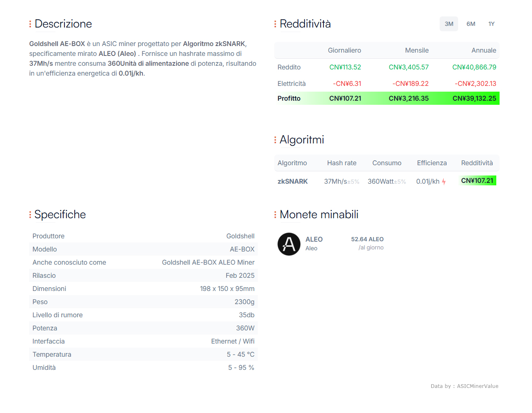Image resolution: width=532 pixels, height=413 pixels.
Task: Select the monthly profit CN¥3,216.35
Action: click(x=408, y=98)
